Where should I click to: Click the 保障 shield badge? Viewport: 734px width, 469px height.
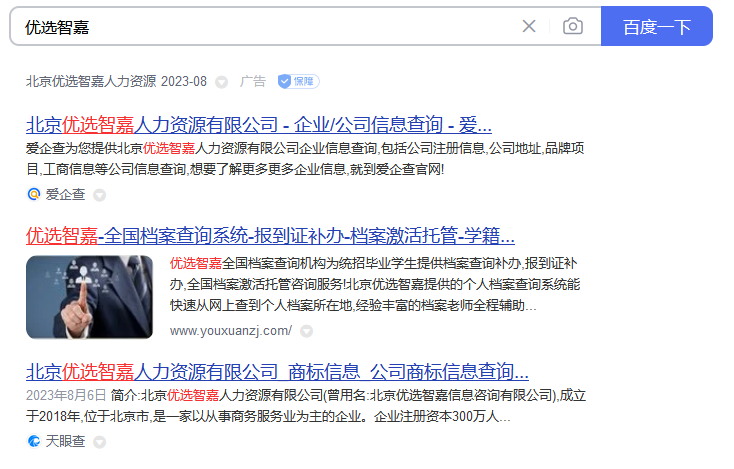click(298, 81)
